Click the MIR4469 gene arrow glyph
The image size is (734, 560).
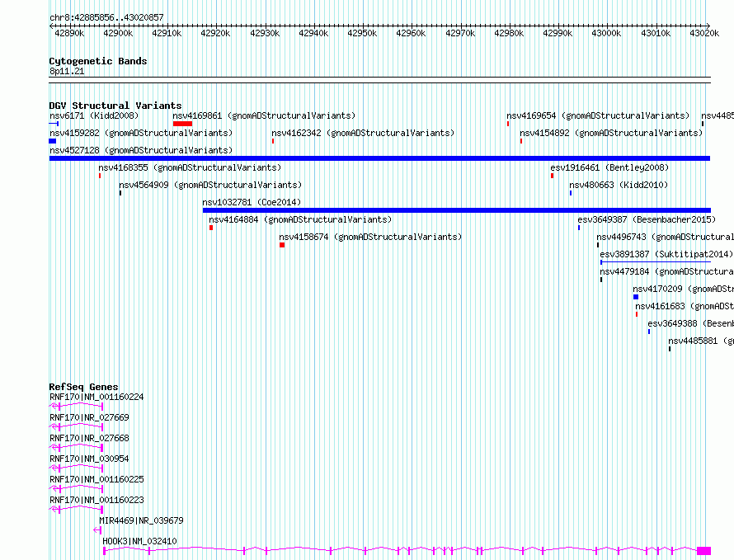(x=97, y=530)
